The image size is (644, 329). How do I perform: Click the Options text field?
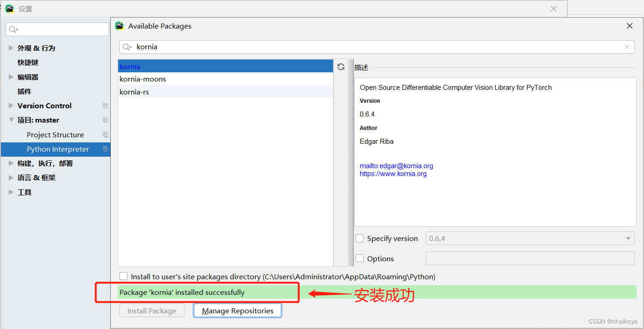(530, 258)
